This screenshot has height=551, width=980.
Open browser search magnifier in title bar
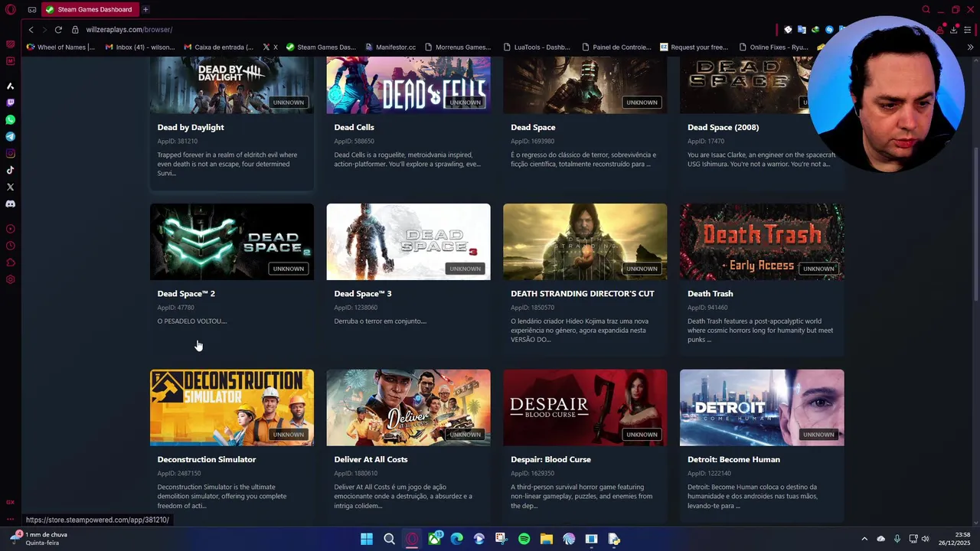[926, 9]
